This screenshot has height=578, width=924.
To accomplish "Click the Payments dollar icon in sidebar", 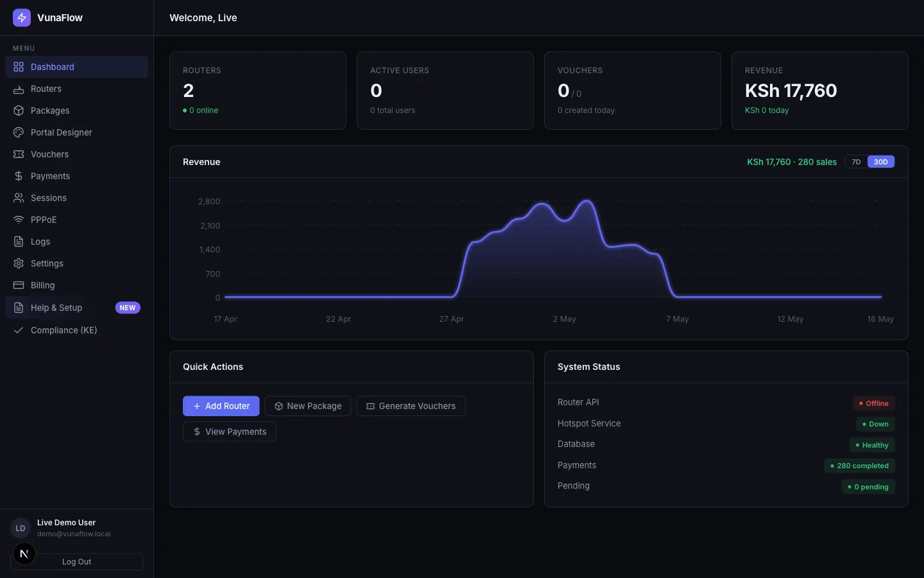I will click(x=19, y=176).
